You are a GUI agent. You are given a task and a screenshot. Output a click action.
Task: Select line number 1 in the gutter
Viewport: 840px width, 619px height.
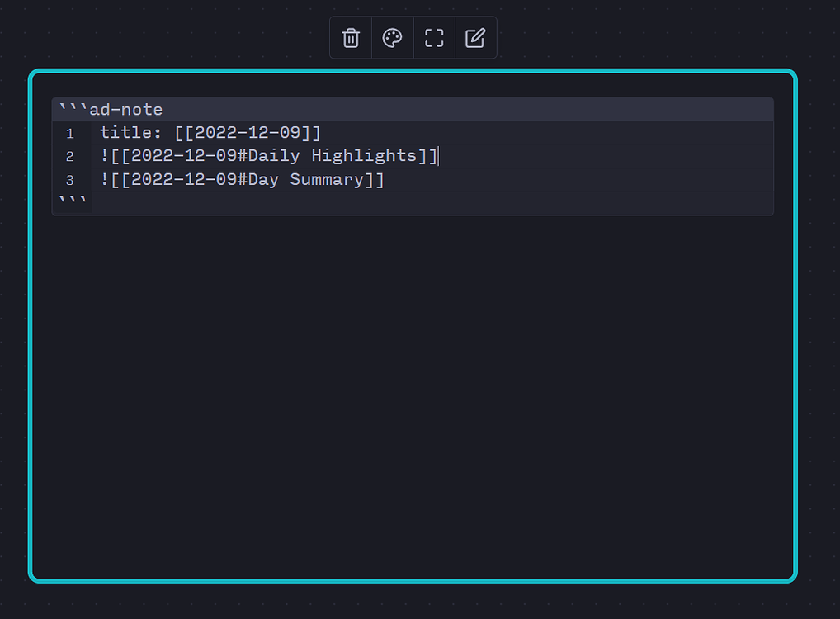[x=70, y=133]
